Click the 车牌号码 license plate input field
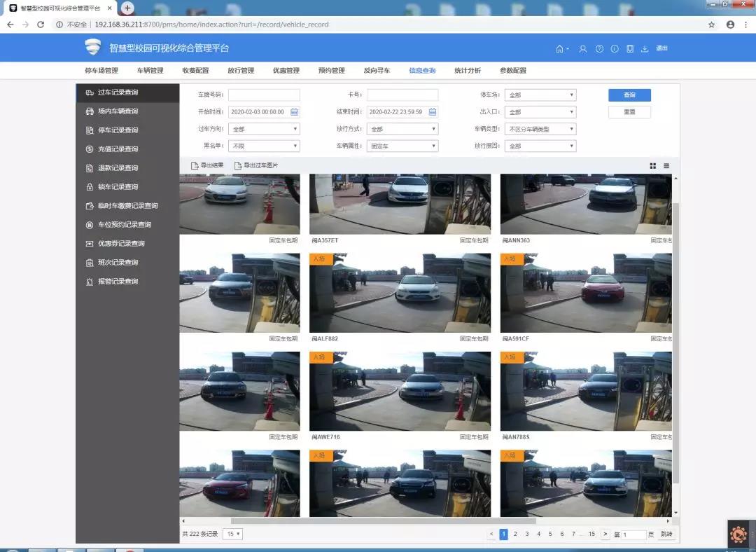The width and height of the screenshot is (756, 552). (264, 95)
